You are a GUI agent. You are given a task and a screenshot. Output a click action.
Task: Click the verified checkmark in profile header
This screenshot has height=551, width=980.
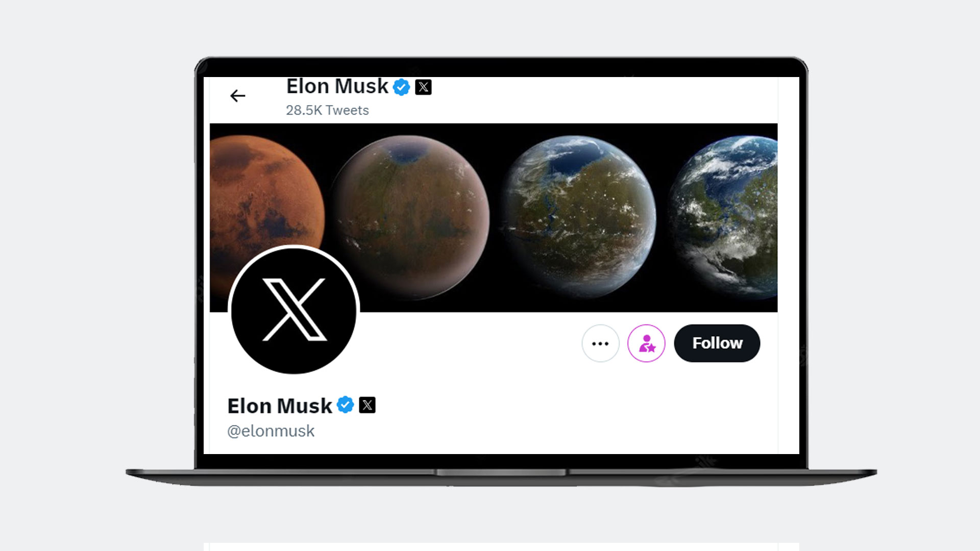tap(401, 86)
